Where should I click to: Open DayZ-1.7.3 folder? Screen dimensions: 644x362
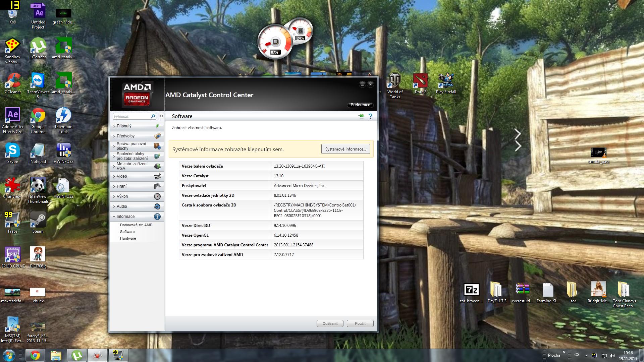(497, 293)
